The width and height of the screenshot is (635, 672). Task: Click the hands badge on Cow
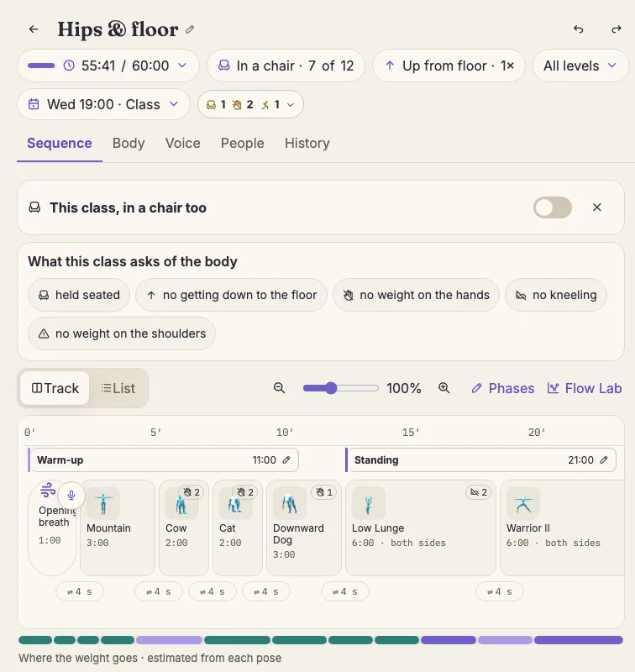click(192, 492)
